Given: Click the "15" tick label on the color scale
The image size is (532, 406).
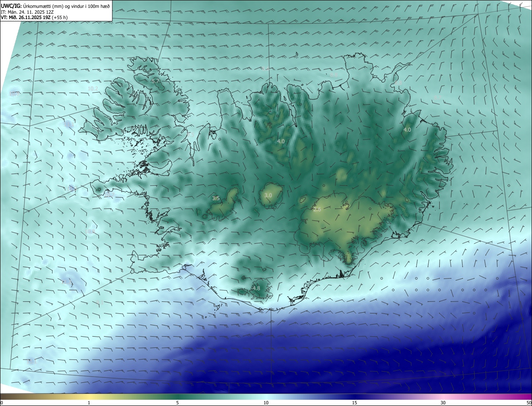Looking at the screenshot, I should coord(355,403).
